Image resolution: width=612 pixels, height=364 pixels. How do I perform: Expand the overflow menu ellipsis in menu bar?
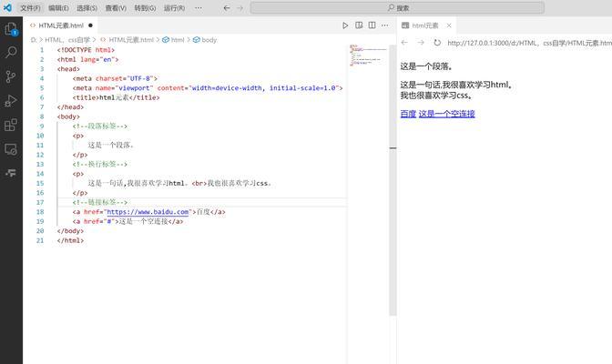coord(199,8)
